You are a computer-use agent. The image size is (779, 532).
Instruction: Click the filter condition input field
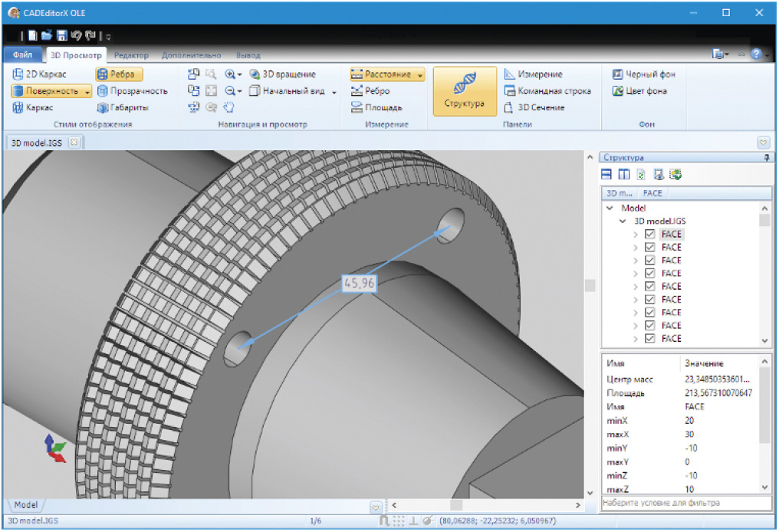coord(686,503)
